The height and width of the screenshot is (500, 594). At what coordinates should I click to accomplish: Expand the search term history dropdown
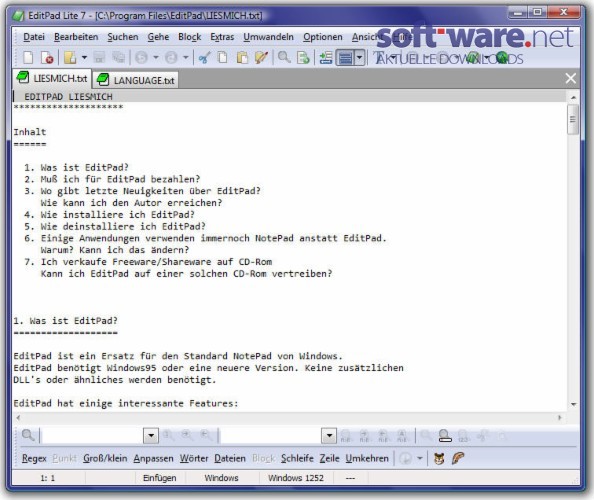[x=151, y=436]
